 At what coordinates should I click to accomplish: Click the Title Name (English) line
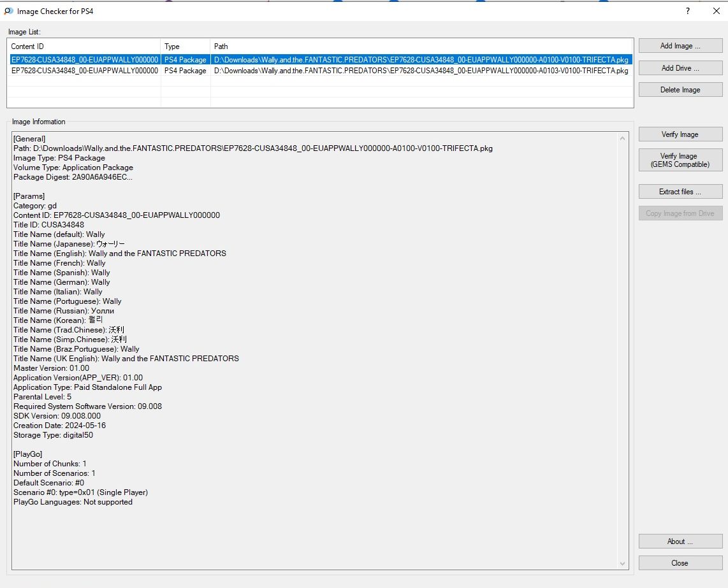[x=120, y=254]
